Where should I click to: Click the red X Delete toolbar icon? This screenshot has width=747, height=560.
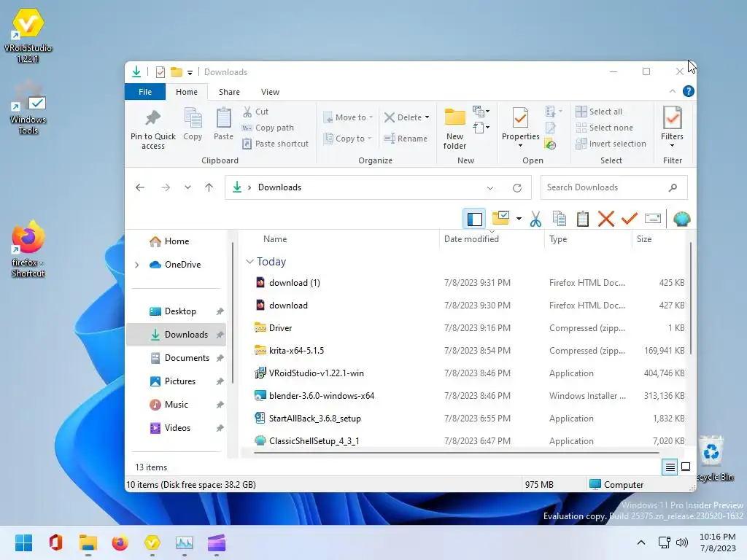pos(606,219)
